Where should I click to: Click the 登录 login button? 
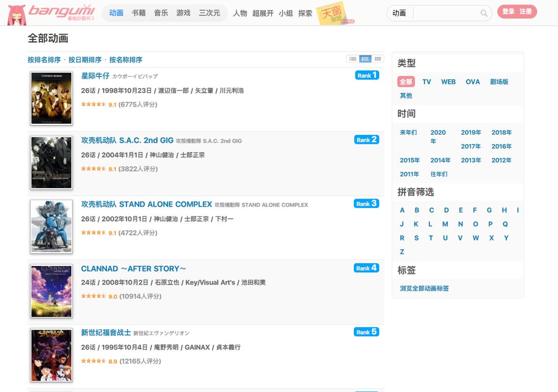click(x=508, y=11)
